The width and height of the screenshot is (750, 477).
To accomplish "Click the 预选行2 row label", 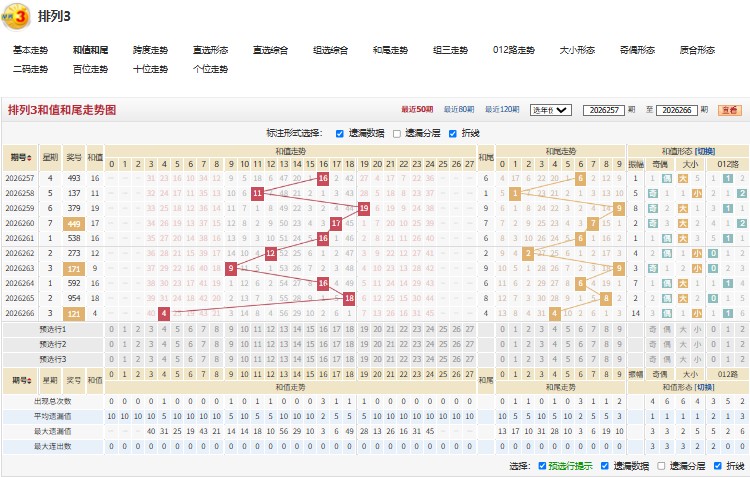I will [x=53, y=344].
